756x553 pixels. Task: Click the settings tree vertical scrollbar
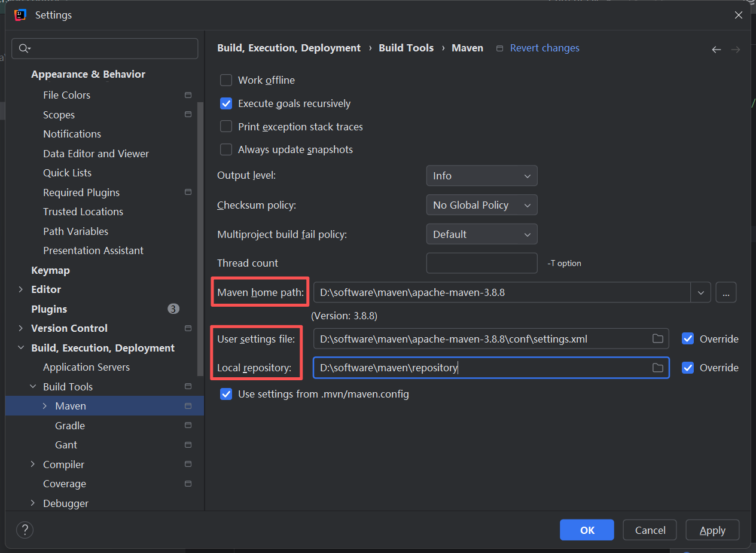pos(200,239)
